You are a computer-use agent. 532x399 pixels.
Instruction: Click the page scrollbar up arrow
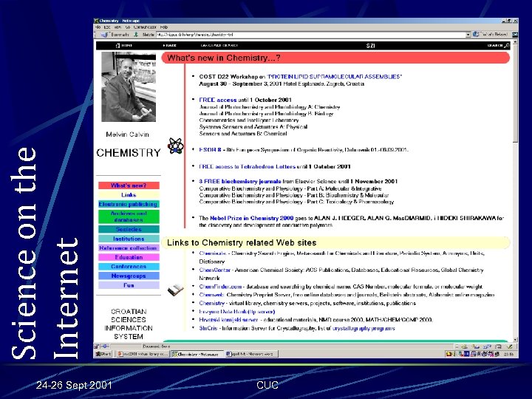point(515,42)
